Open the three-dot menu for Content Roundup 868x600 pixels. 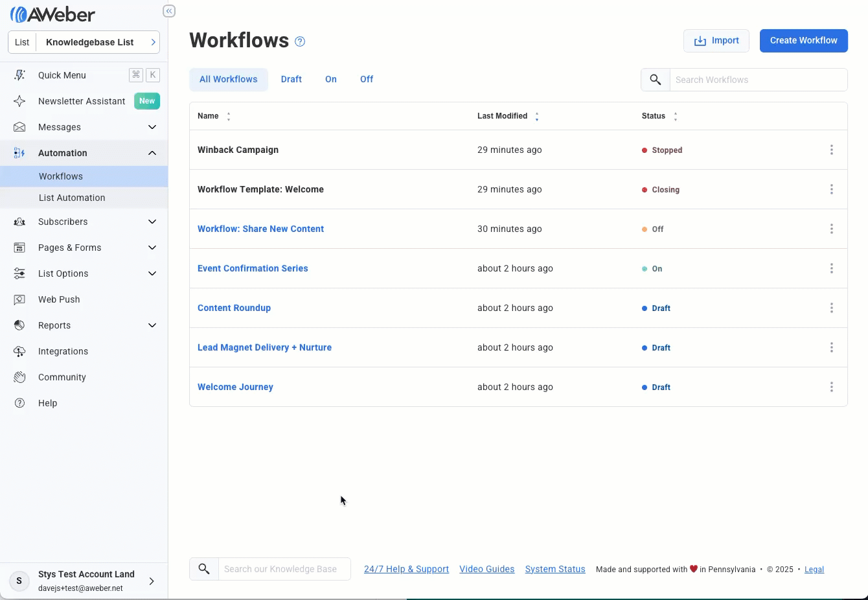(x=831, y=308)
